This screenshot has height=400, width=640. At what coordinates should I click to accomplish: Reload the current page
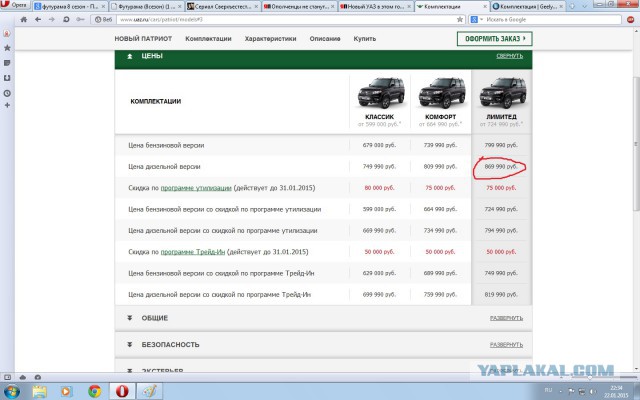[66, 20]
